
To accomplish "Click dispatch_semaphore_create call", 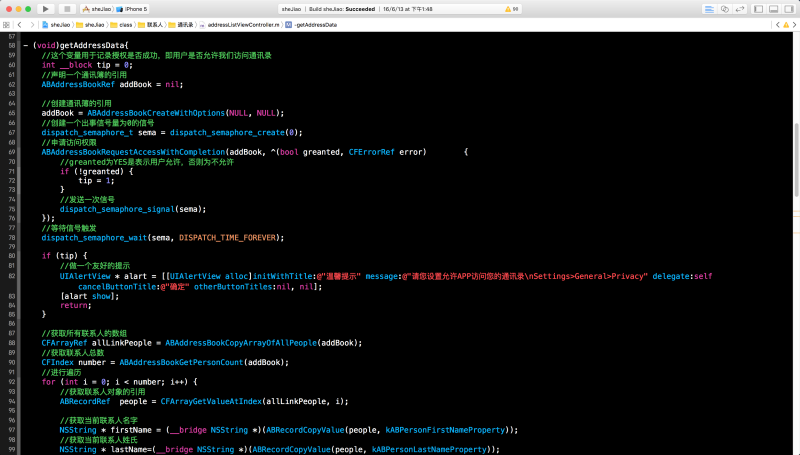I will pyautogui.click(x=227, y=133).
